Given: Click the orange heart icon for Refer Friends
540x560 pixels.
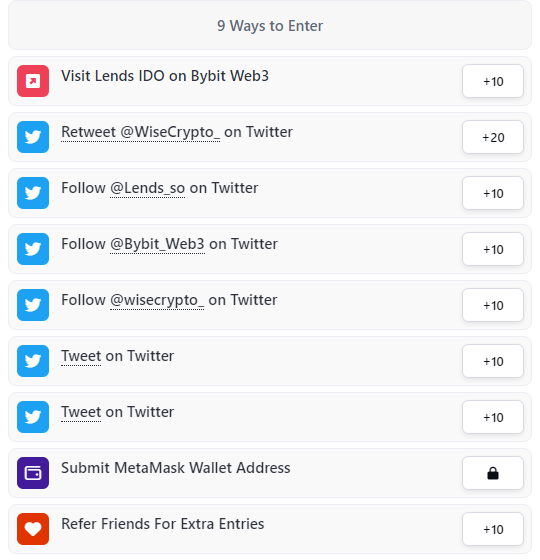Looking at the screenshot, I should tap(33, 529).
